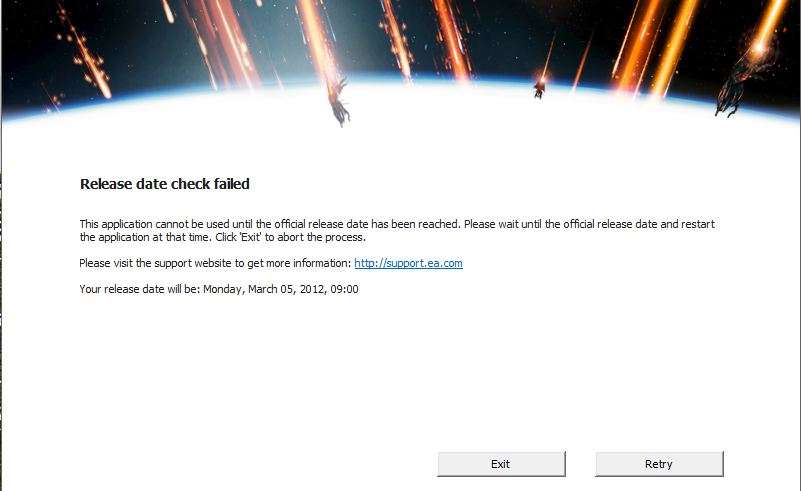Click the "Your release date will be" label
Screen dimensions: 801x491
pyautogui.click(x=139, y=289)
